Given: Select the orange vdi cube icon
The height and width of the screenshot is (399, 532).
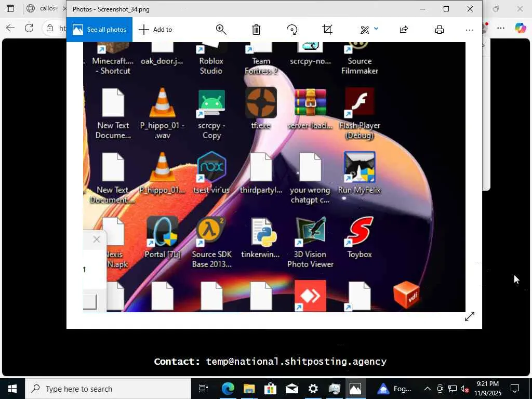Looking at the screenshot, I should (x=406, y=295).
